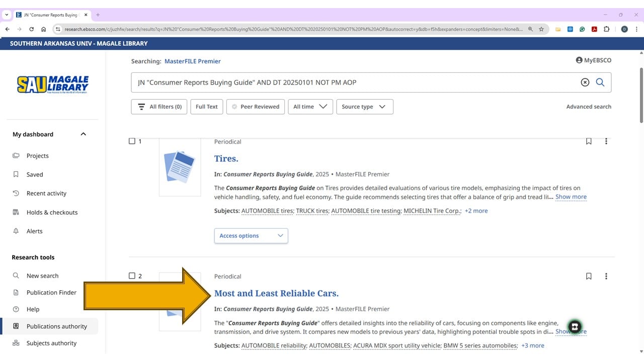The image size is (644, 362).
Task: Start a New search from sidebar
Action: point(42,276)
